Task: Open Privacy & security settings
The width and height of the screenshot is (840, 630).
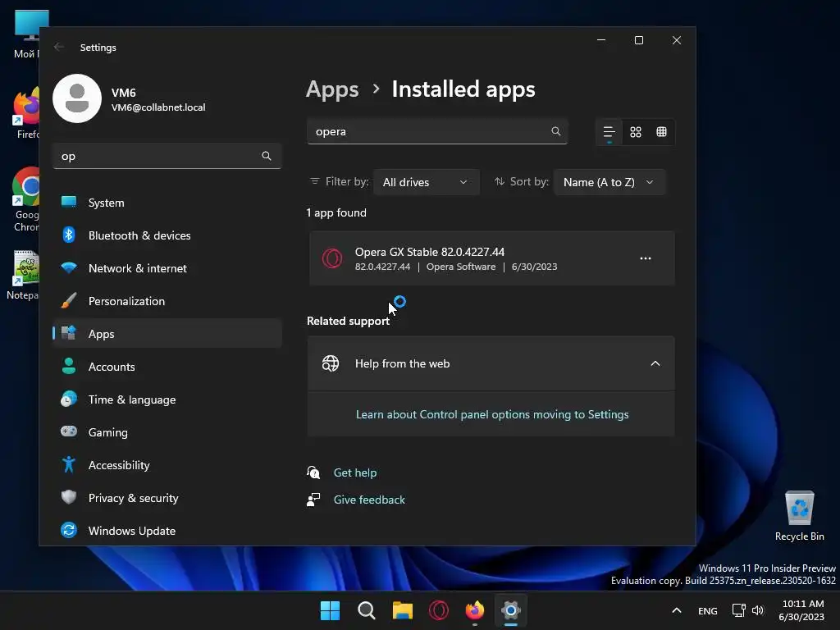Action: click(167, 498)
